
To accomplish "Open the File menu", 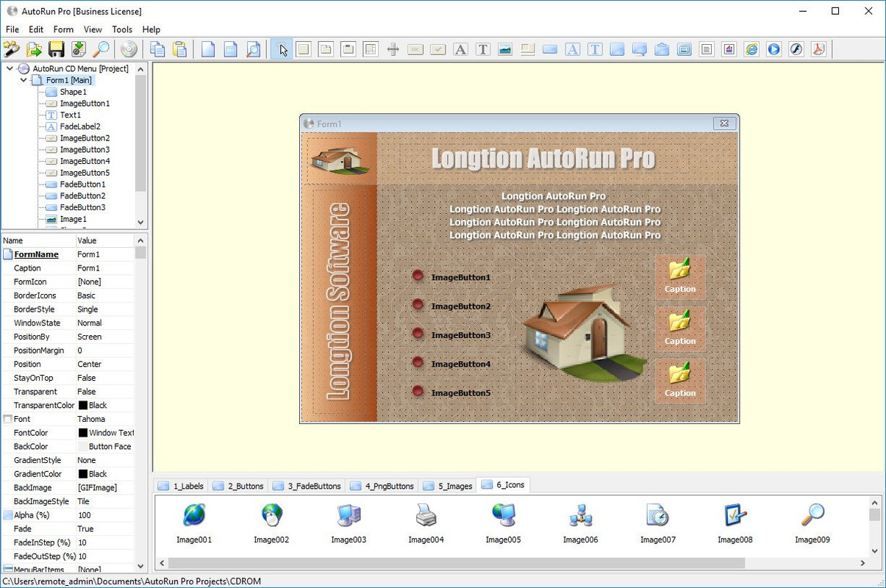I will (12, 29).
